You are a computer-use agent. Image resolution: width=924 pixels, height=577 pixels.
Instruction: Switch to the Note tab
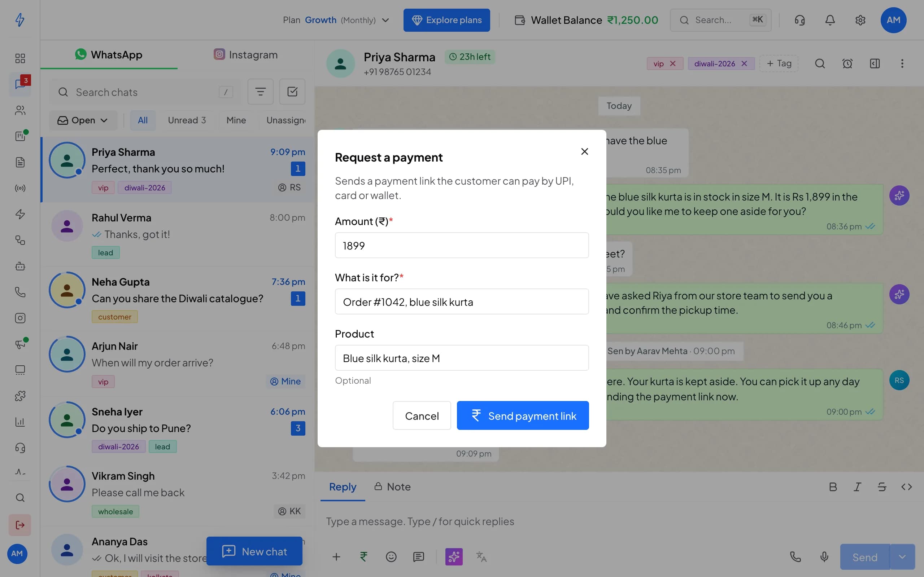pos(392,486)
